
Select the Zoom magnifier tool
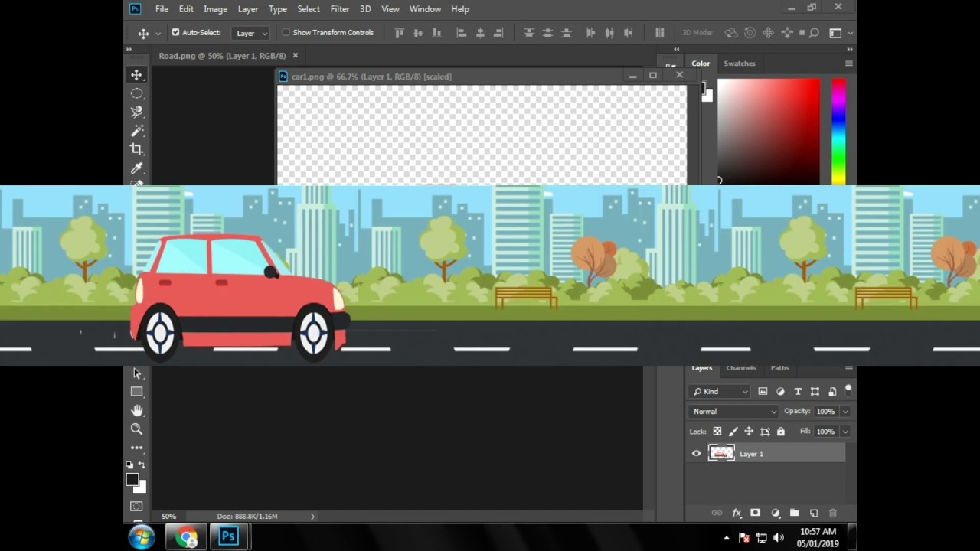tap(136, 429)
